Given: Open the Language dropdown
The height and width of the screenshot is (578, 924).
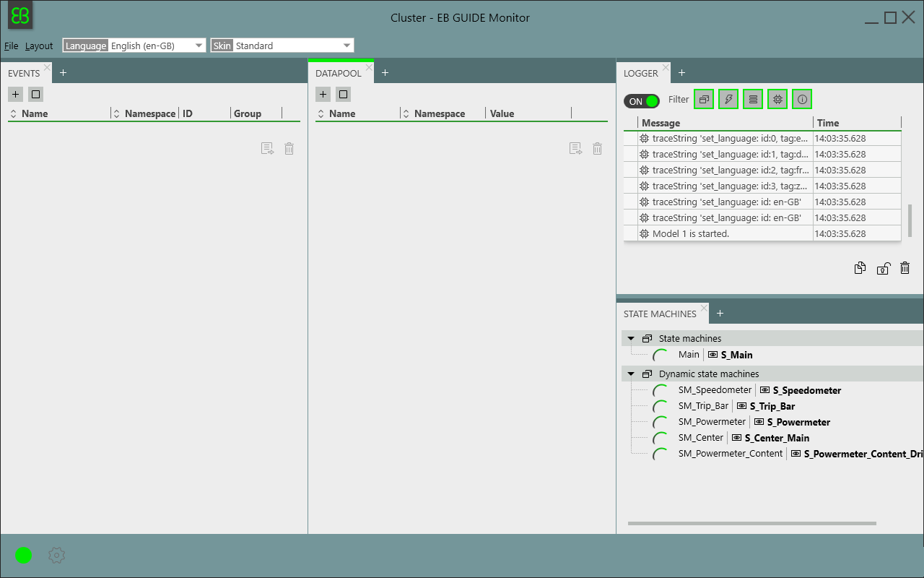Looking at the screenshot, I should point(134,46).
